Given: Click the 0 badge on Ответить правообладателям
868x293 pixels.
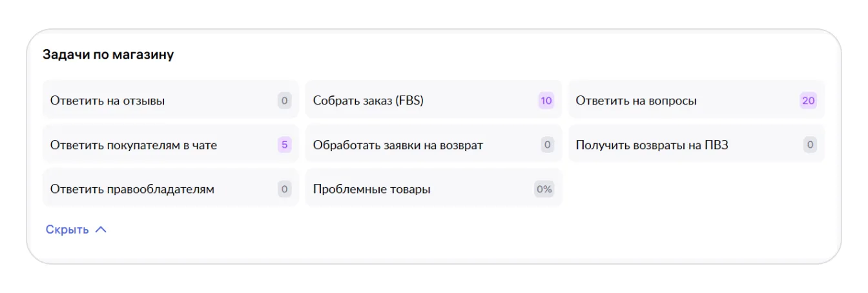Looking at the screenshot, I should coord(284,189).
